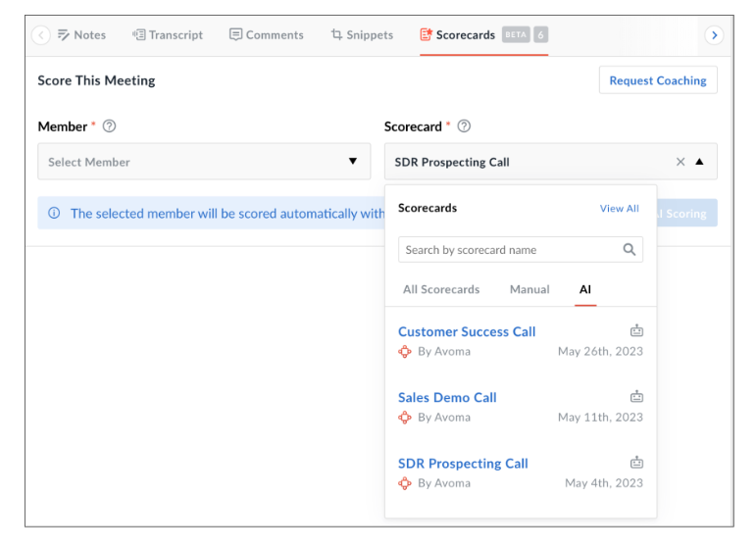This screenshot has height=547, width=756.
Task: Select the AI filter tab
Action: [x=584, y=289]
